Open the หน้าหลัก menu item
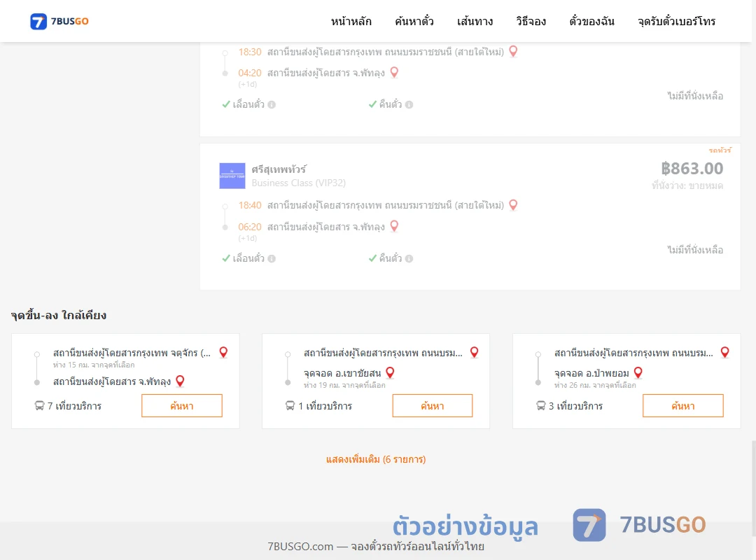The width and height of the screenshot is (756, 560). pos(351,21)
